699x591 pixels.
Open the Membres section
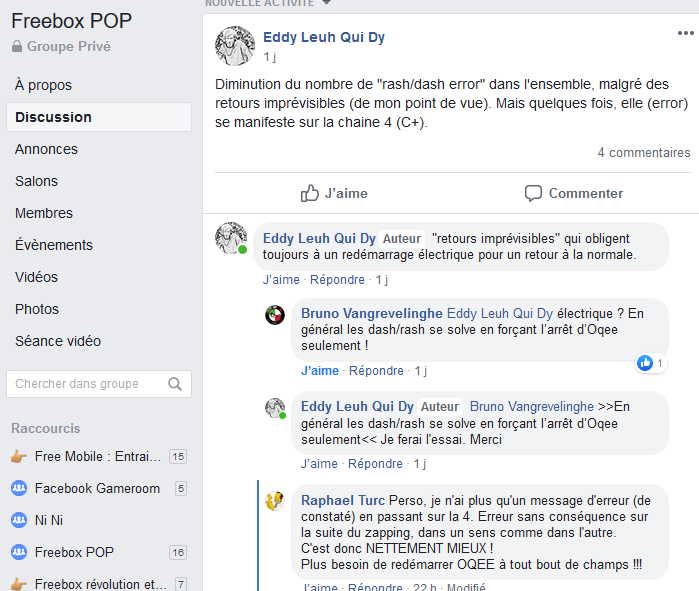[44, 213]
